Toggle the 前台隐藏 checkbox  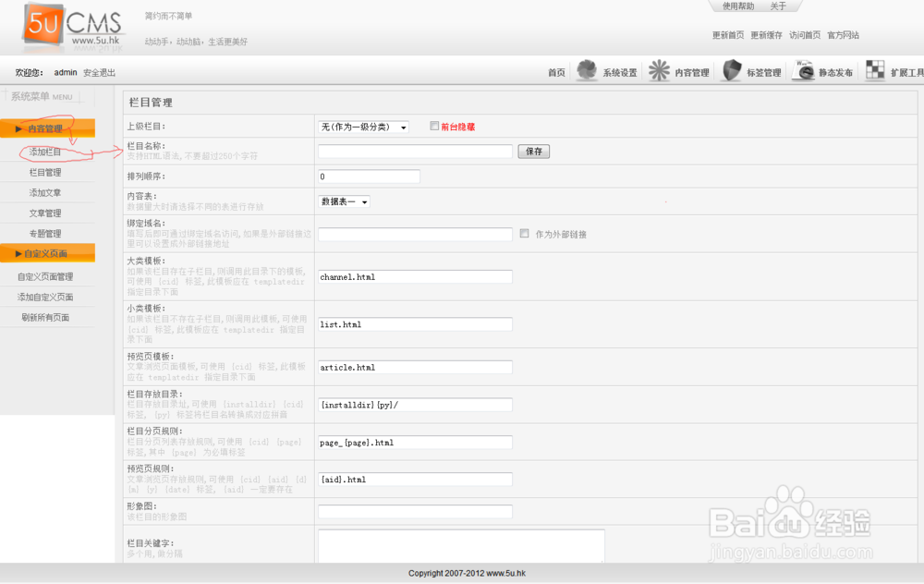[x=434, y=126]
